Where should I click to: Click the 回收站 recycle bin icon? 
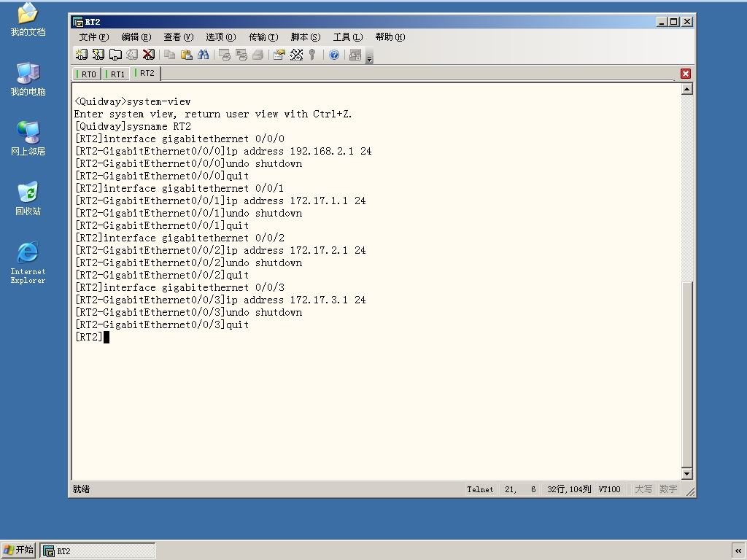(28, 198)
